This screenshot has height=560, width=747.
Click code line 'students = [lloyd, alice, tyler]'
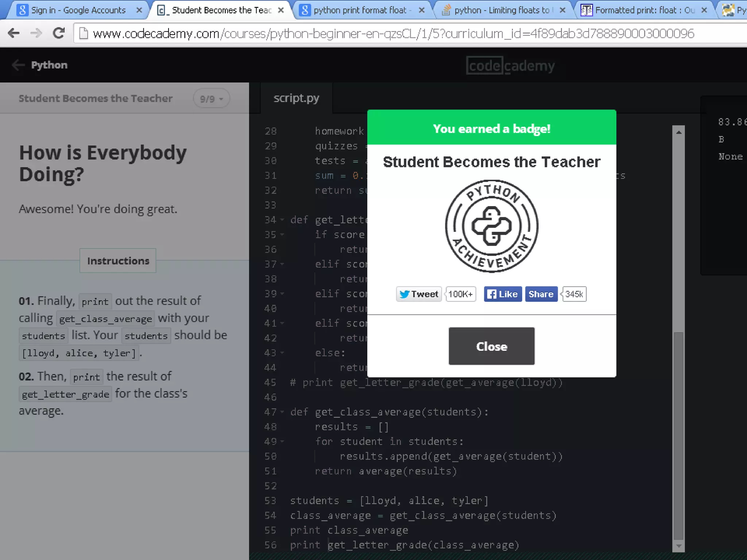[x=389, y=501]
